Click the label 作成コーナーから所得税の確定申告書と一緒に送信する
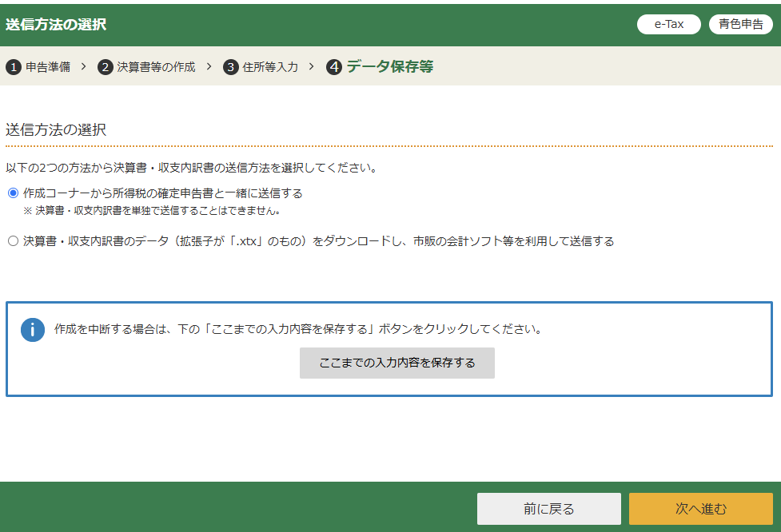Viewport: 781px width, 532px height. click(163, 193)
